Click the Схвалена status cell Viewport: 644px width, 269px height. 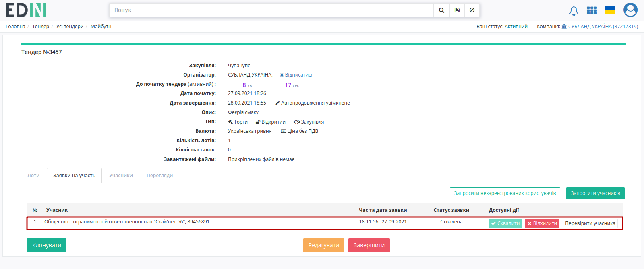click(451, 222)
